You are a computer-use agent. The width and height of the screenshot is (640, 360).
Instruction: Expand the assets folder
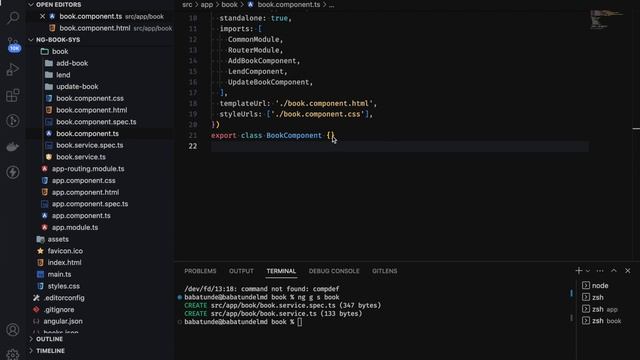pyautogui.click(x=58, y=239)
